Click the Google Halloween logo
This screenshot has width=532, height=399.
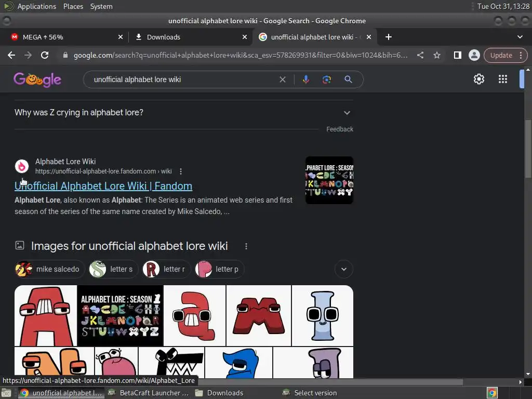click(x=37, y=79)
